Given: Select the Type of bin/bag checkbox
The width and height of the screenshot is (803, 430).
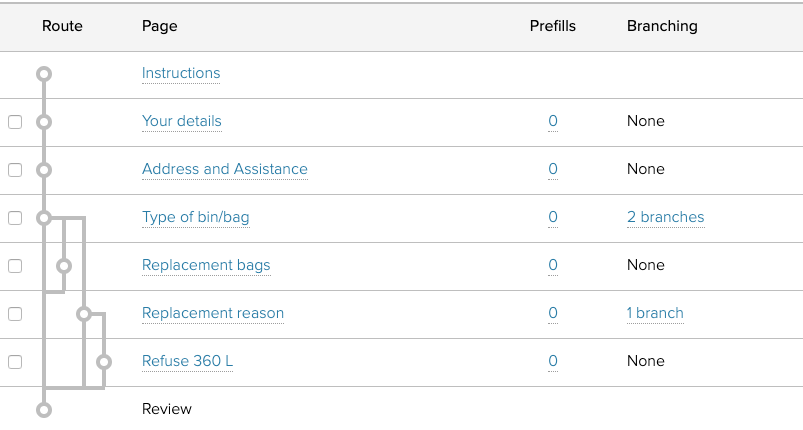Looking at the screenshot, I should [15, 218].
